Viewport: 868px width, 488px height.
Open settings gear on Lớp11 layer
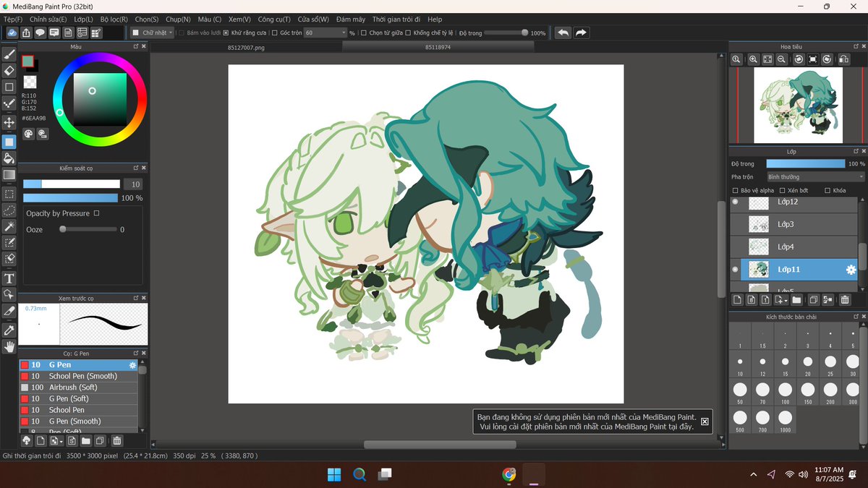[851, 270]
